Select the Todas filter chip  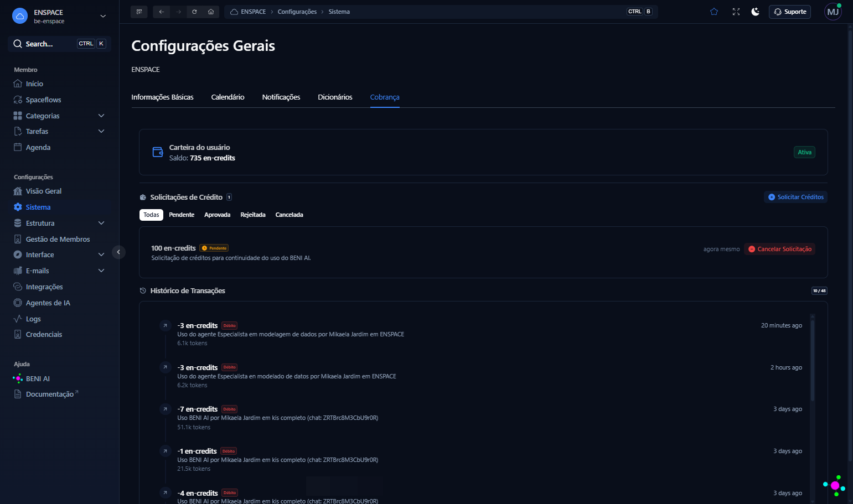pos(151,215)
